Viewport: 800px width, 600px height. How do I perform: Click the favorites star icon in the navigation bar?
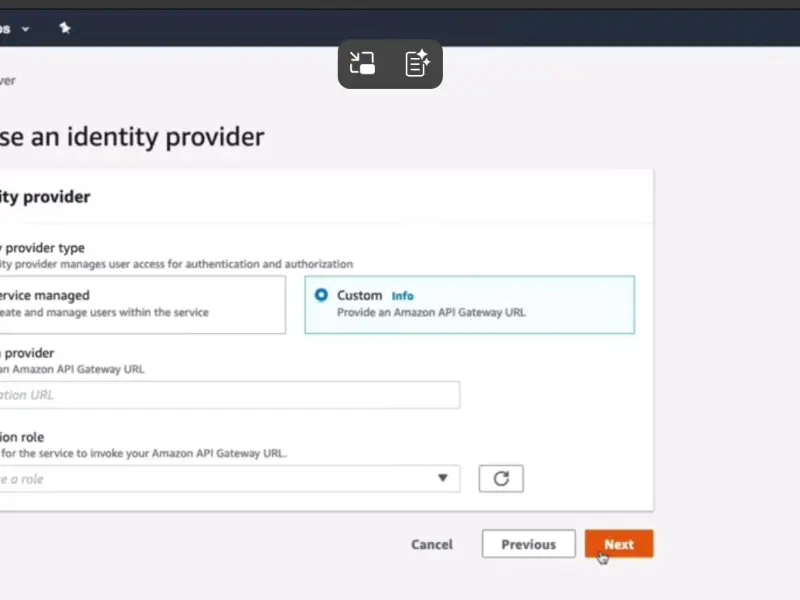(x=65, y=28)
